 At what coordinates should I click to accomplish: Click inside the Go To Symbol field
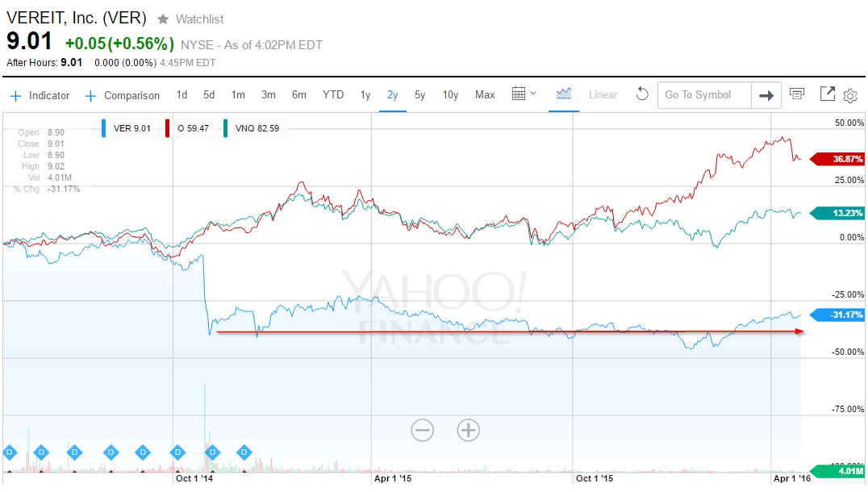(x=703, y=94)
